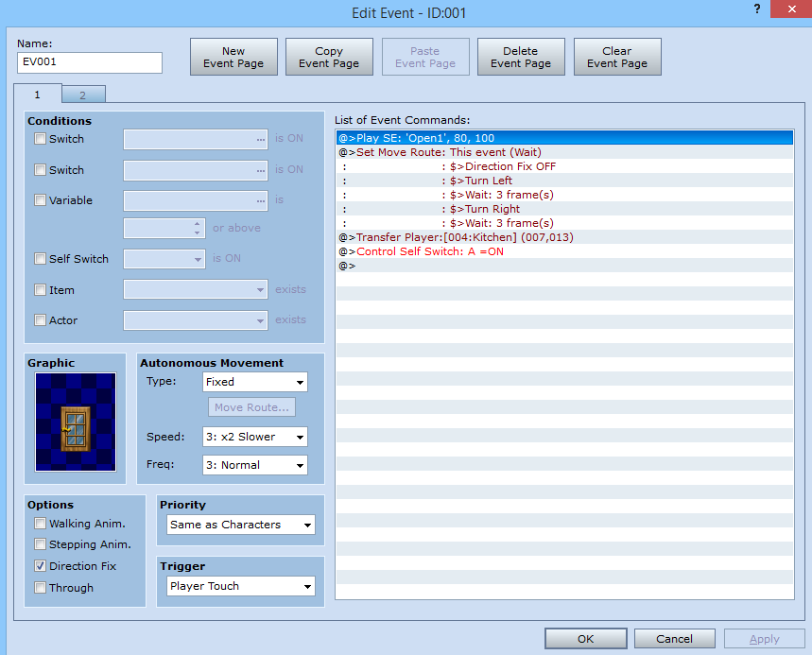Click inside the event Name field
The image size is (812, 655).
pyautogui.click(x=90, y=62)
